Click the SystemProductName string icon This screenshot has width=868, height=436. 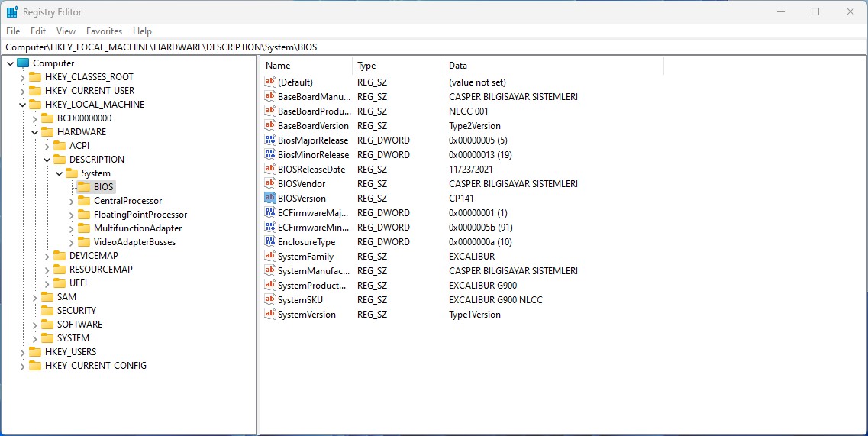click(270, 286)
